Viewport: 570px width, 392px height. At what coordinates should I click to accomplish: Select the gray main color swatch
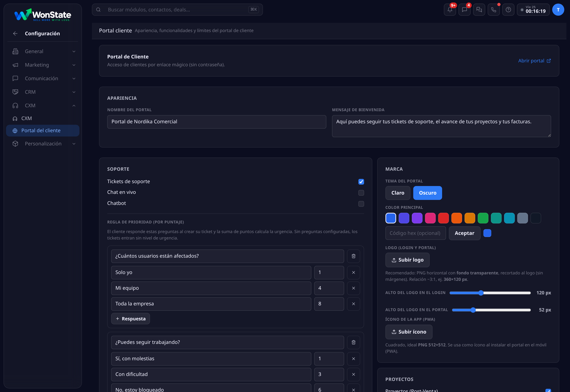(522, 218)
